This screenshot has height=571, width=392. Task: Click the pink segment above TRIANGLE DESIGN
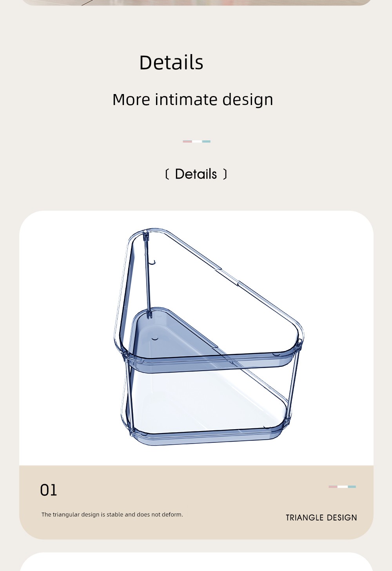[333, 487]
